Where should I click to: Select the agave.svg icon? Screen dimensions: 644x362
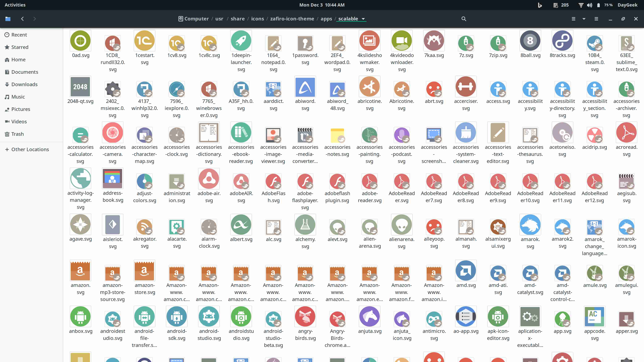click(x=80, y=225)
